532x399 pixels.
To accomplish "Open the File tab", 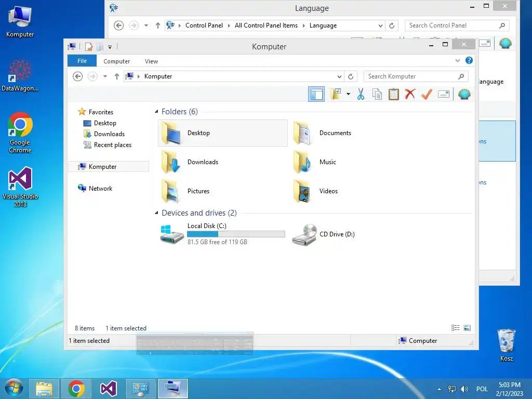I will [x=82, y=61].
